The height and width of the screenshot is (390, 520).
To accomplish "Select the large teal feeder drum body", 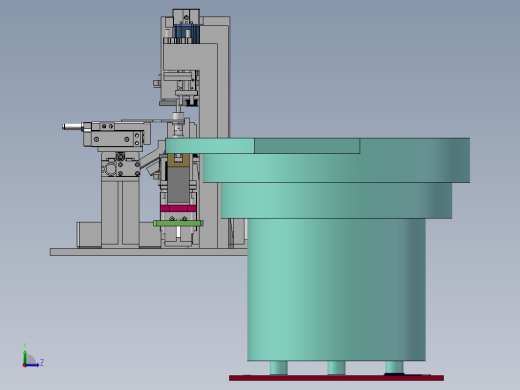I will pos(336,289).
